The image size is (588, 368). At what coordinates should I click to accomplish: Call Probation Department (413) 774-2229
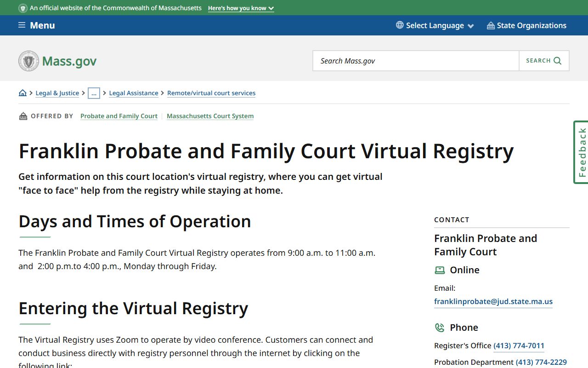[541, 362]
